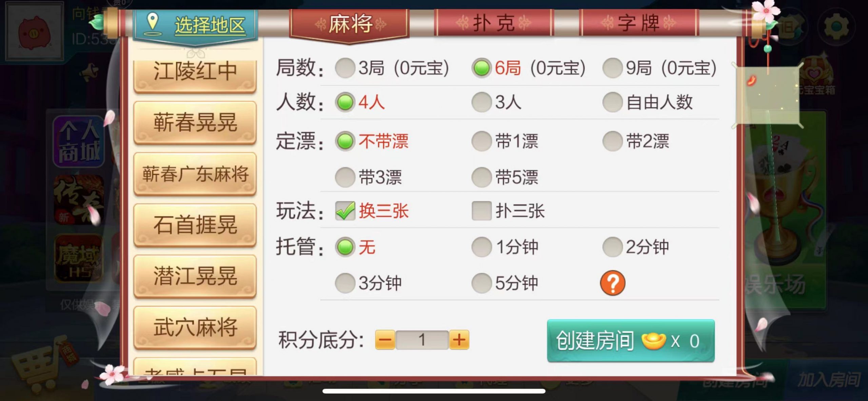Image resolution: width=868 pixels, height=401 pixels.
Task: Select the 3局 rounds radio option
Action: 345,68
